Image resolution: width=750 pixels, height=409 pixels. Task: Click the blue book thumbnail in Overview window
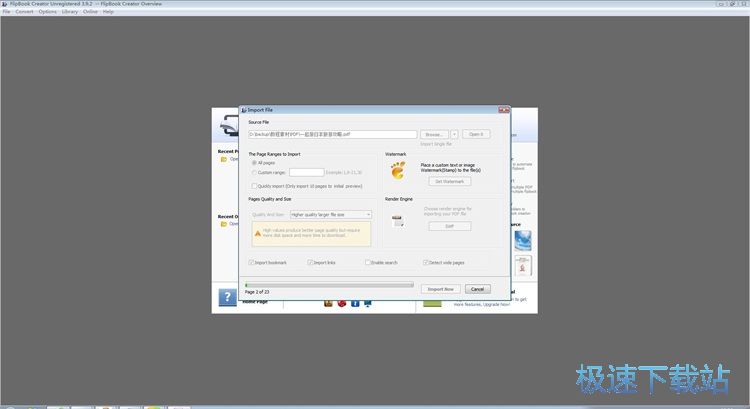pos(523,241)
